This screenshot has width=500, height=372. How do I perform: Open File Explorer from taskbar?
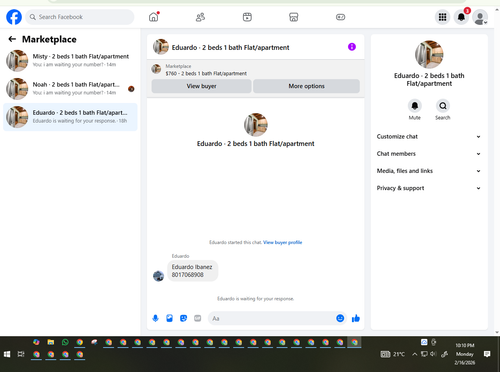pos(51,342)
